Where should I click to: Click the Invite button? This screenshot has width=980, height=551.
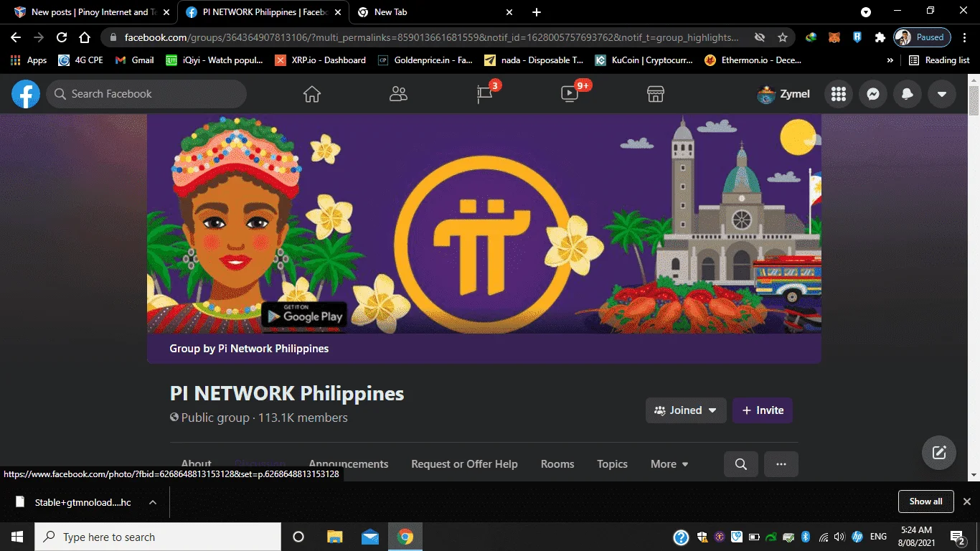pos(763,410)
